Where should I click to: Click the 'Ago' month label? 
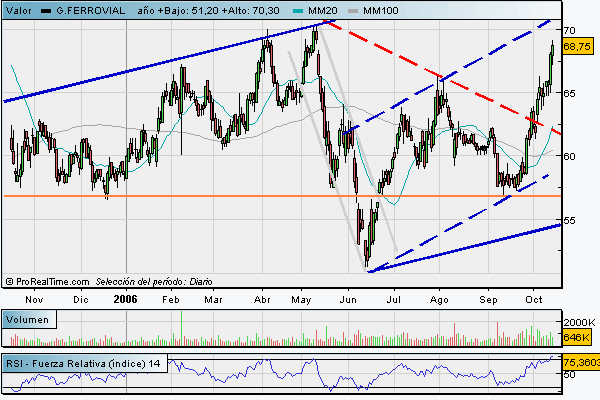pyautogui.click(x=439, y=299)
